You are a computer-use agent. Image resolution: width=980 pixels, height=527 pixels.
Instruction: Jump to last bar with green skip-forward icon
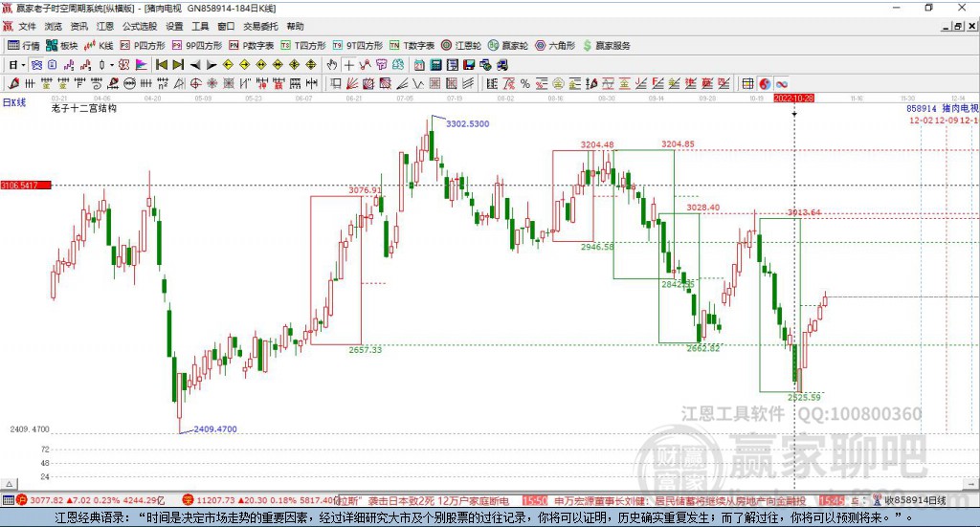pyautogui.click(x=178, y=65)
